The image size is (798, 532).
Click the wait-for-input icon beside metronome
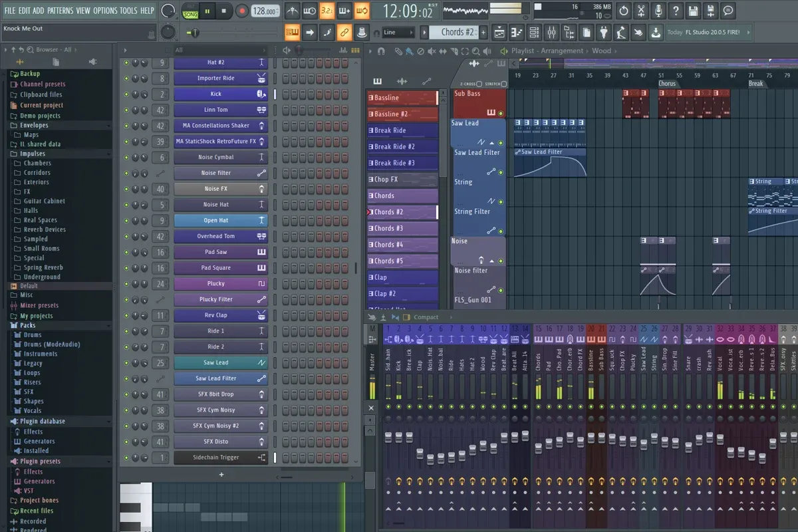point(309,11)
